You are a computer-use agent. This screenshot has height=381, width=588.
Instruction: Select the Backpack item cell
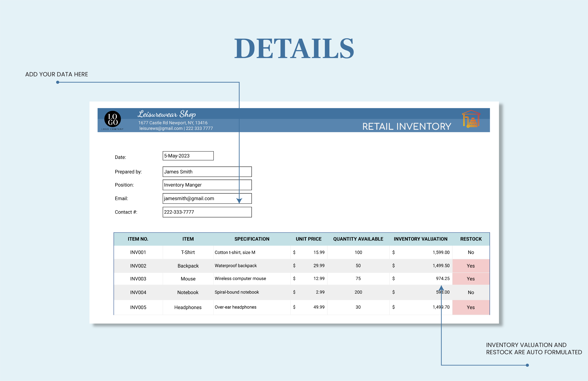188,266
